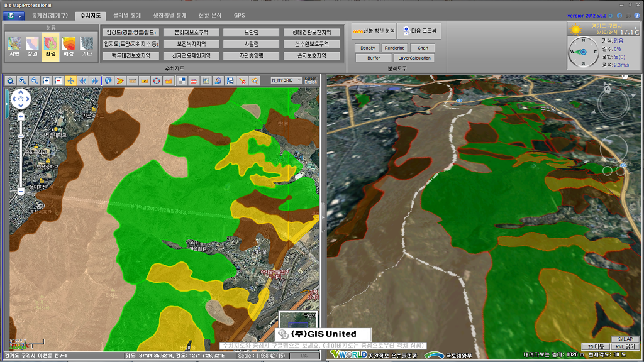The image size is (644, 362).
Task: Select the 환경 category icon
Action: (x=50, y=46)
